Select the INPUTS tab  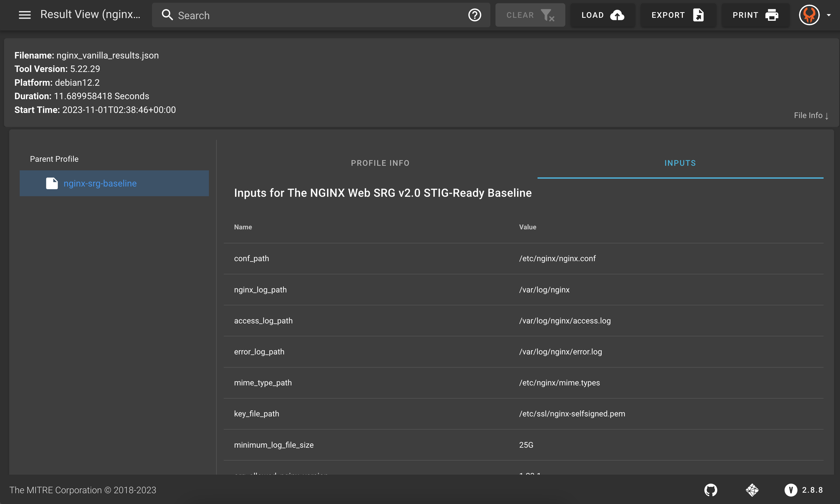point(680,163)
